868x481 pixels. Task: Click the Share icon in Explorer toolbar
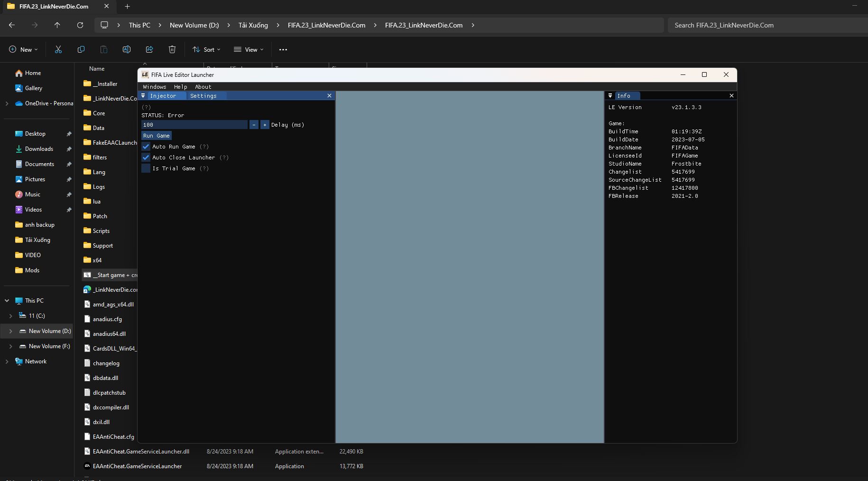point(149,49)
